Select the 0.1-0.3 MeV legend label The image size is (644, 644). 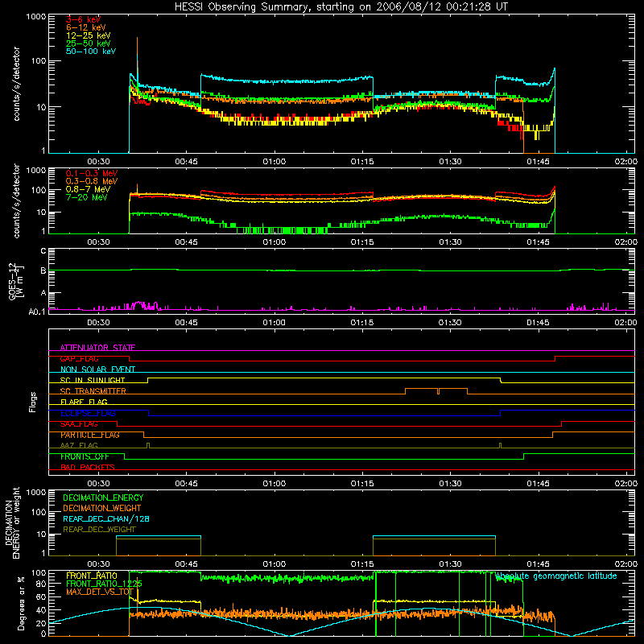click(92, 173)
